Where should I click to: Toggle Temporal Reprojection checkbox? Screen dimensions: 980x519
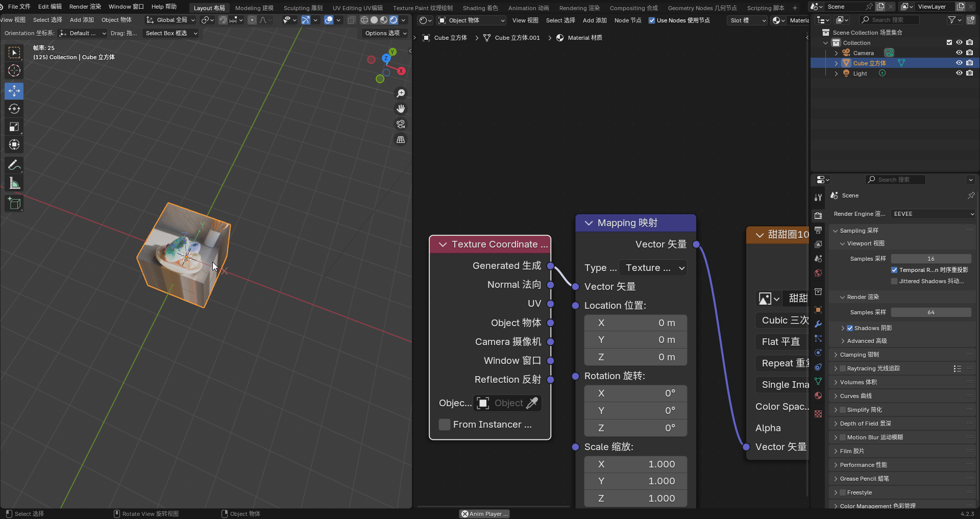click(x=894, y=270)
